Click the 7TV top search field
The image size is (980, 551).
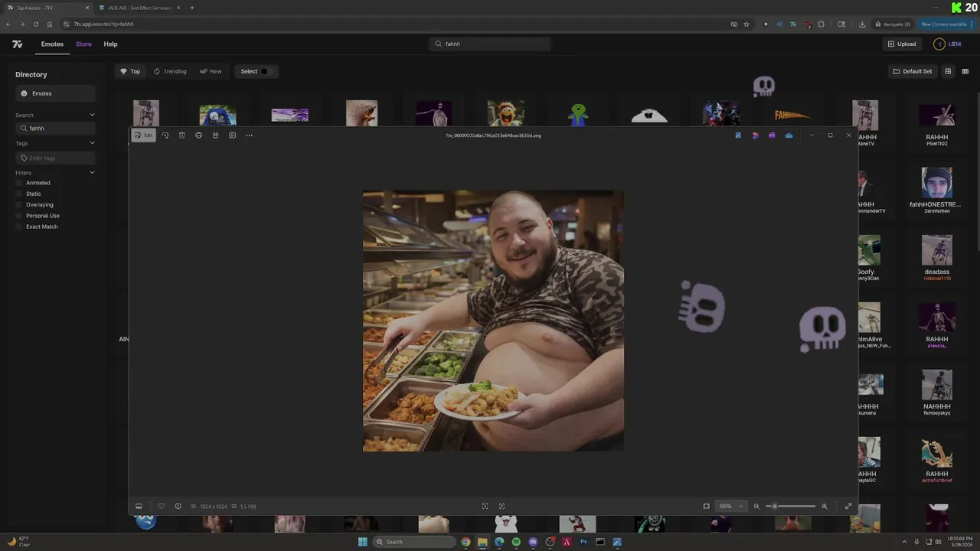(490, 44)
